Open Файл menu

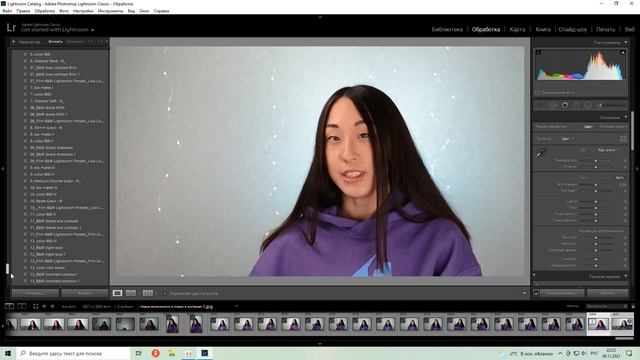7,11
